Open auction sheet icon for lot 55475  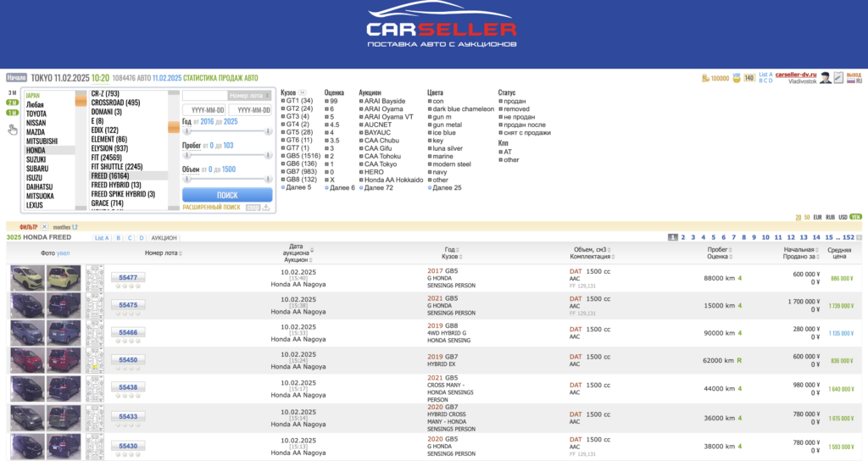tap(95, 305)
